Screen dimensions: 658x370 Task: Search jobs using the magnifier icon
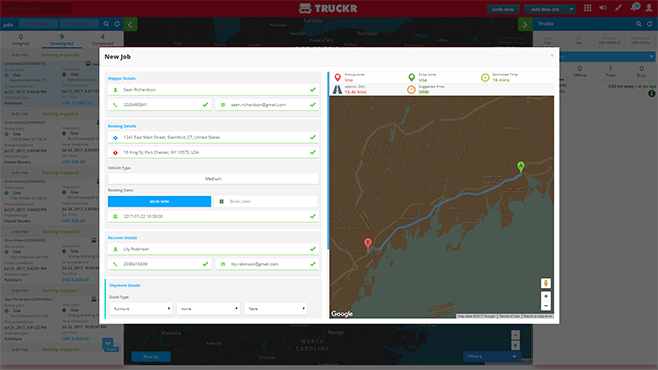click(106, 24)
